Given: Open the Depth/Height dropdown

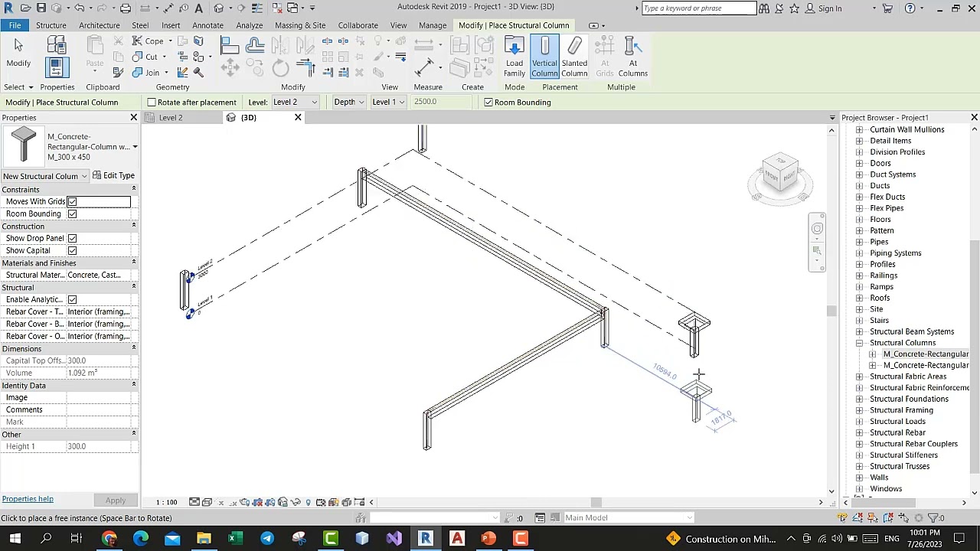Looking at the screenshot, I should click(x=348, y=103).
